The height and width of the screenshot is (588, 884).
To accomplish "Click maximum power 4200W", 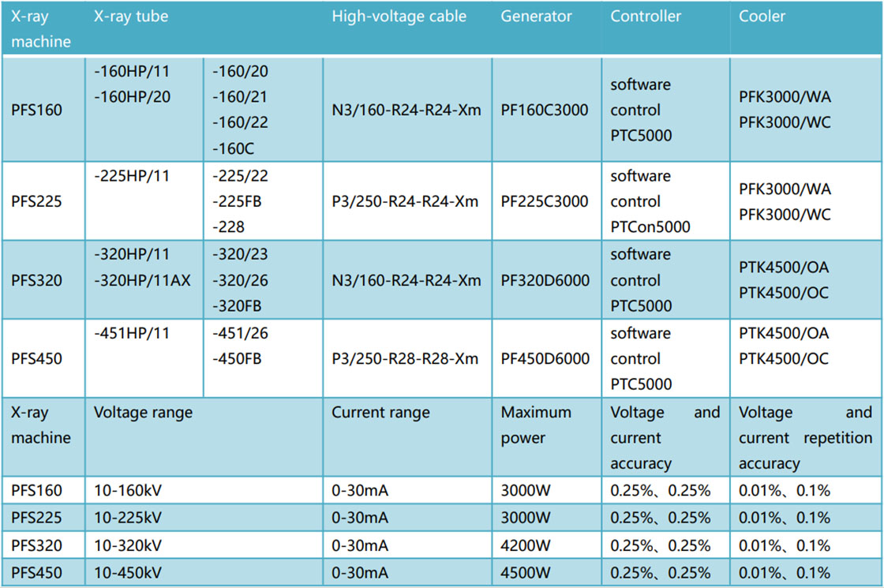I will click(x=526, y=545).
